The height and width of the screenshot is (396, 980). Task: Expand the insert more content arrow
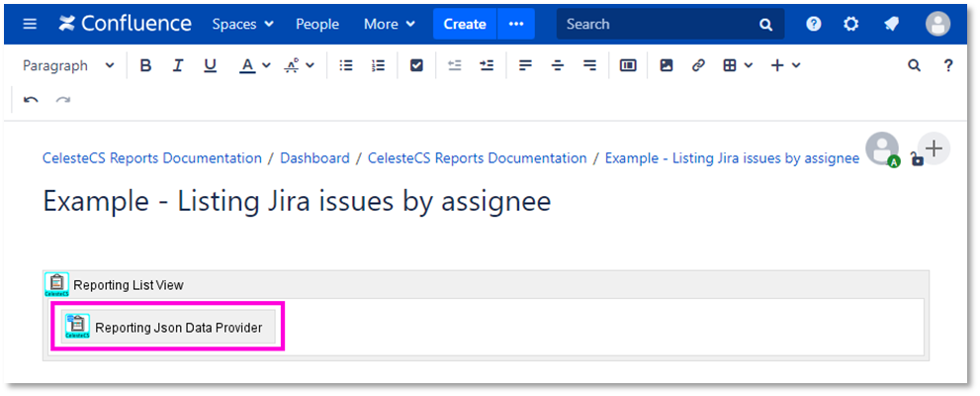[x=796, y=65]
